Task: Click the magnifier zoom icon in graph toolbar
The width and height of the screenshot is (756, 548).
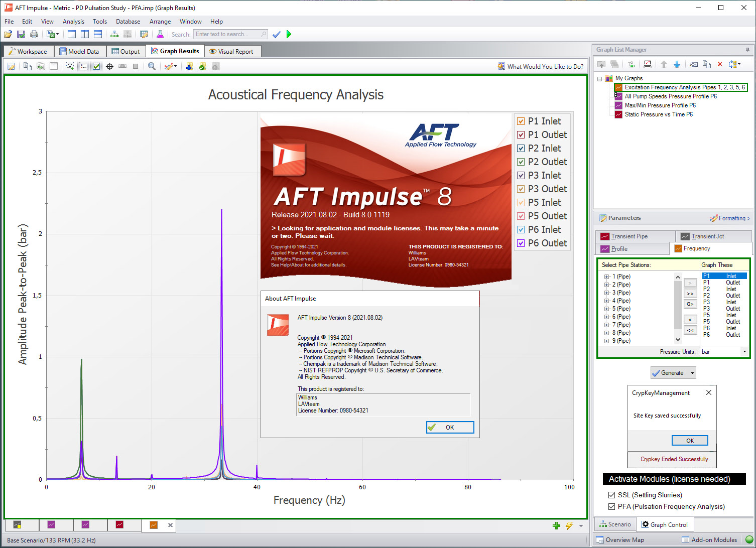Action: pos(152,66)
